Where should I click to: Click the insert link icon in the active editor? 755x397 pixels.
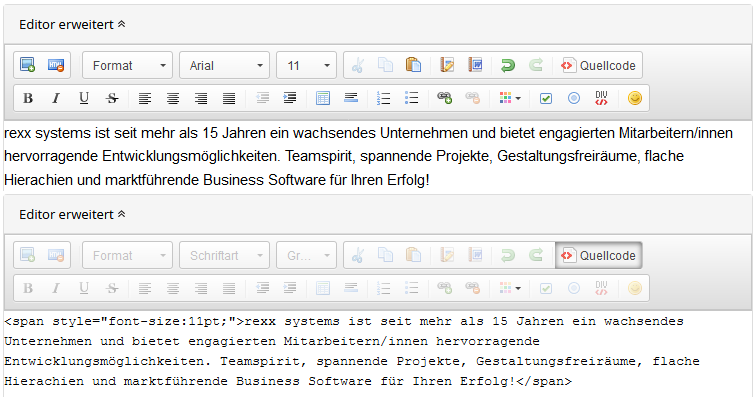(x=444, y=98)
